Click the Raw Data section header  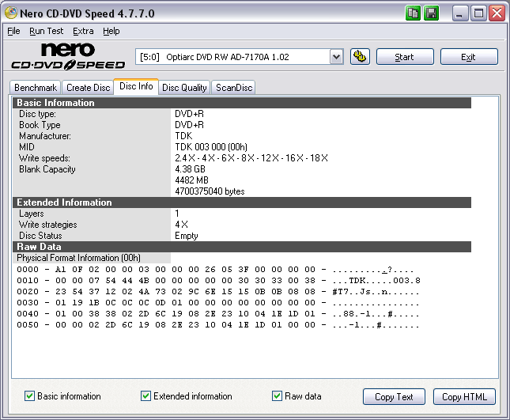tap(242, 247)
